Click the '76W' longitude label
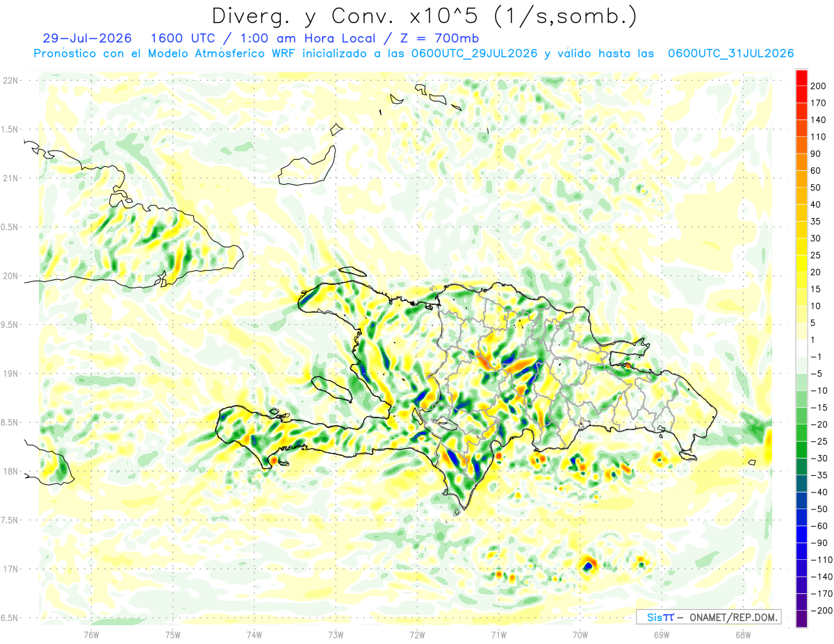The height and width of the screenshot is (644, 834). point(91,634)
